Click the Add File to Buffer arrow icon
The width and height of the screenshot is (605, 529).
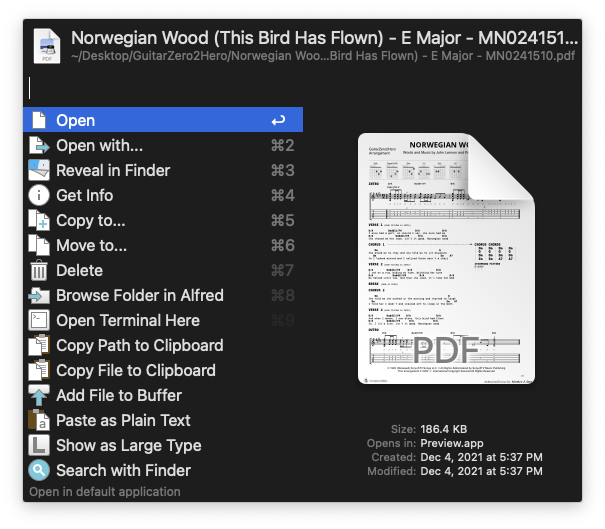click(39, 395)
